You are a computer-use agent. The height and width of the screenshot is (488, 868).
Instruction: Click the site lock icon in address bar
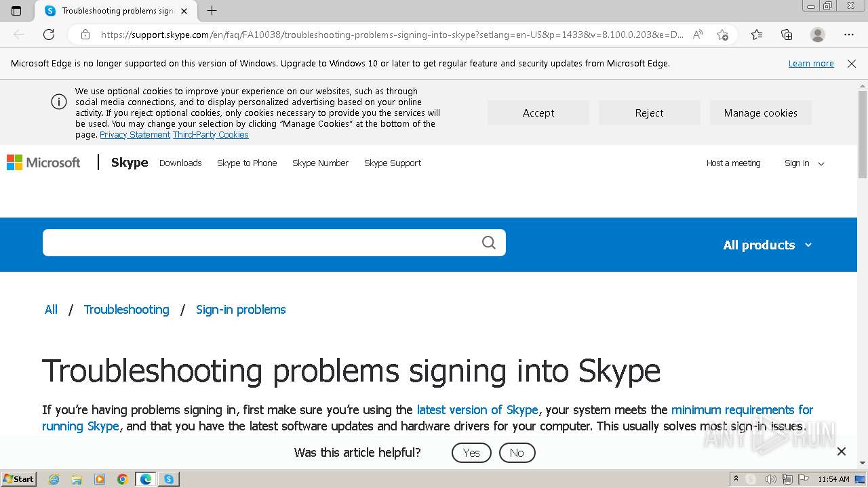[85, 35]
